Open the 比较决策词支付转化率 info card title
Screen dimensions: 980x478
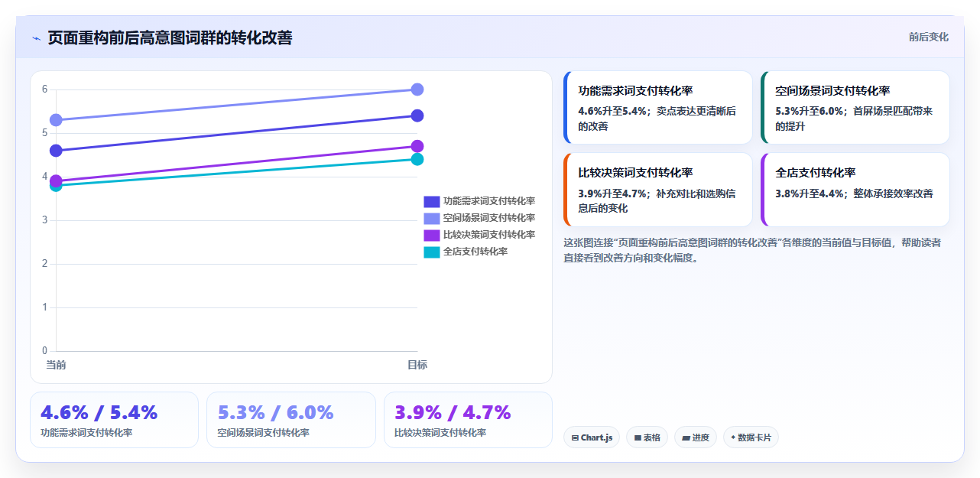pos(635,172)
